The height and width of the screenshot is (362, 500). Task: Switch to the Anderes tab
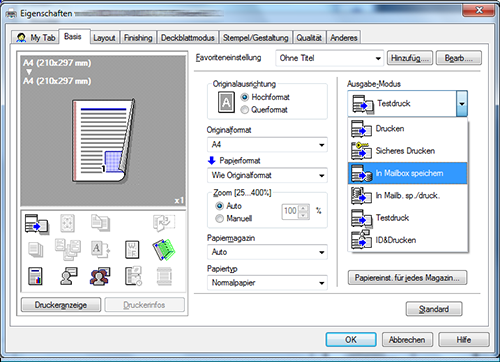[x=344, y=38]
